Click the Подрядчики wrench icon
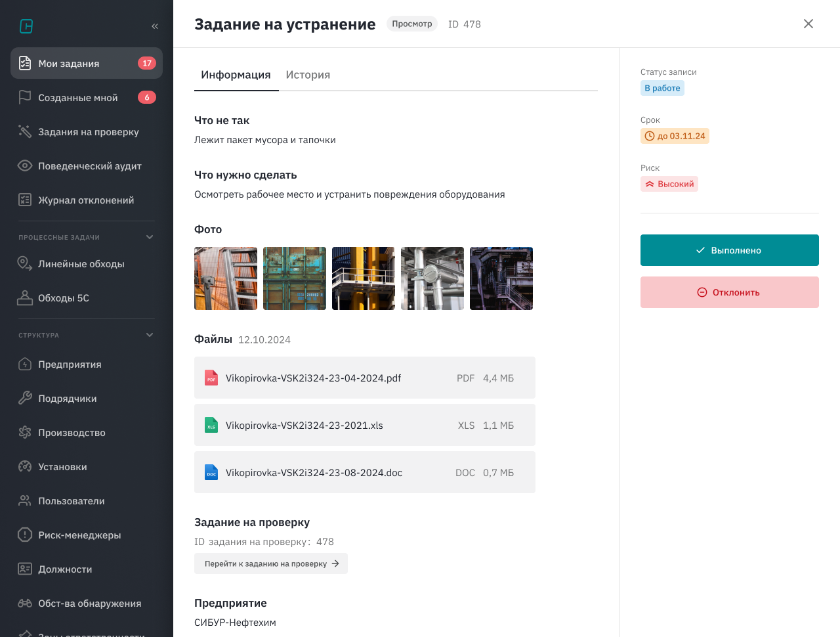The image size is (840, 637). pos(25,398)
